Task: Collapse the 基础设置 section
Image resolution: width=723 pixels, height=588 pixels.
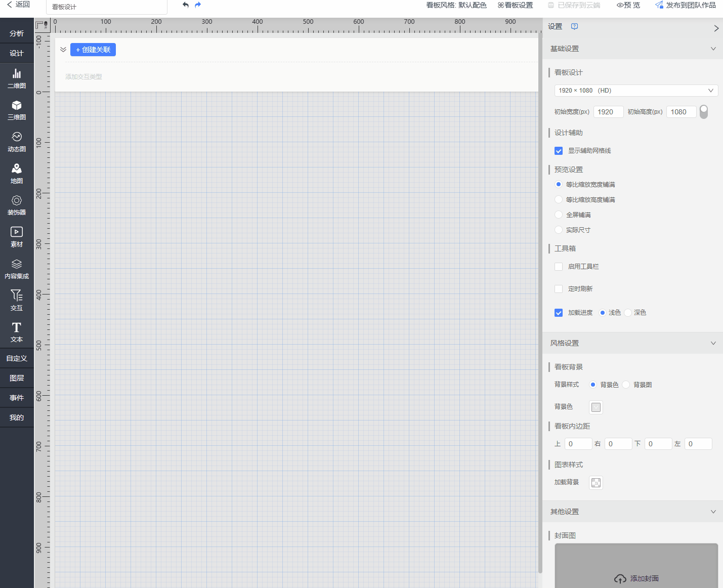Action: (713, 49)
